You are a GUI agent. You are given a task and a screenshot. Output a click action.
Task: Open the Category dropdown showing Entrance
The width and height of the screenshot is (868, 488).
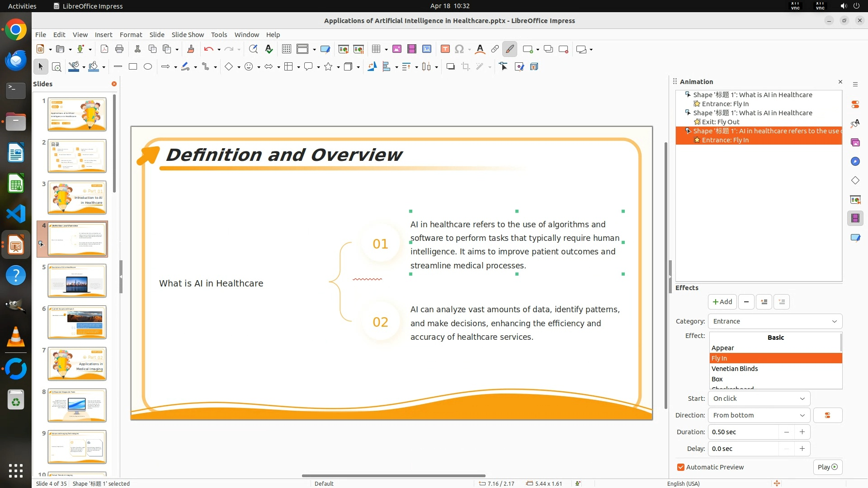point(775,321)
